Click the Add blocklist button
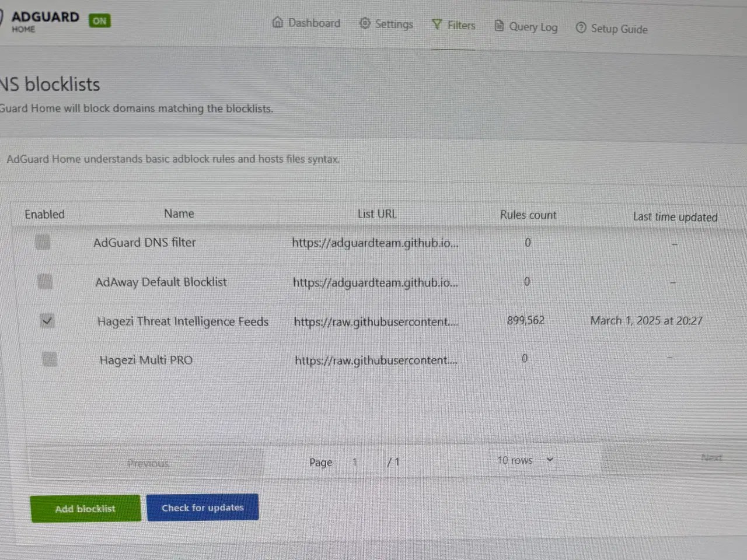Image resolution: width=747 pixels, height=560 pixels. [85, 509]
